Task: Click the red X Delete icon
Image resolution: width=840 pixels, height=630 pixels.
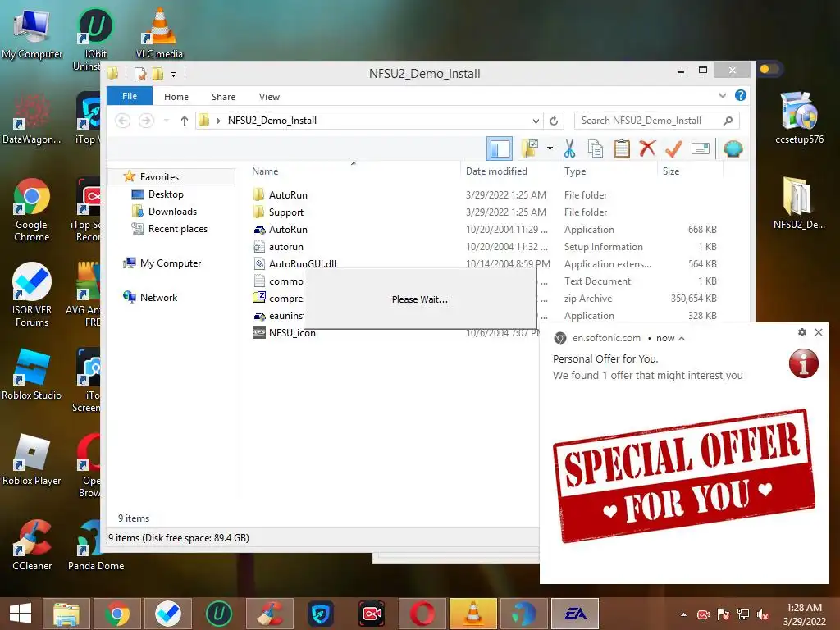Action: click(x=647, y=148)
